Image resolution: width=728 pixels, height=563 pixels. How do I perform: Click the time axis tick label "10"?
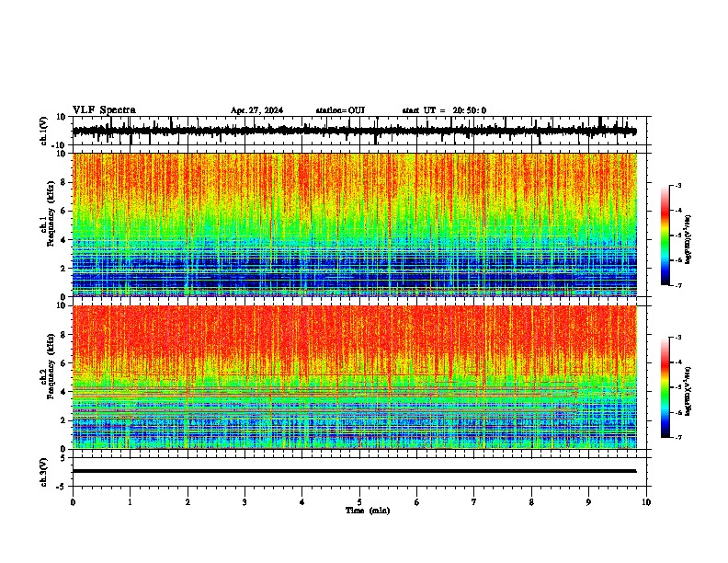[x=646, y=502]
